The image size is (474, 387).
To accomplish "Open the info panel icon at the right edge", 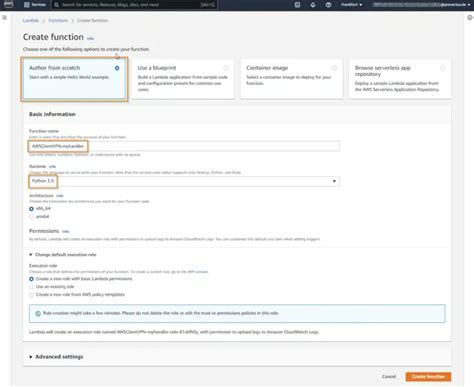I will pyautogui.click(x=470, y=17).
